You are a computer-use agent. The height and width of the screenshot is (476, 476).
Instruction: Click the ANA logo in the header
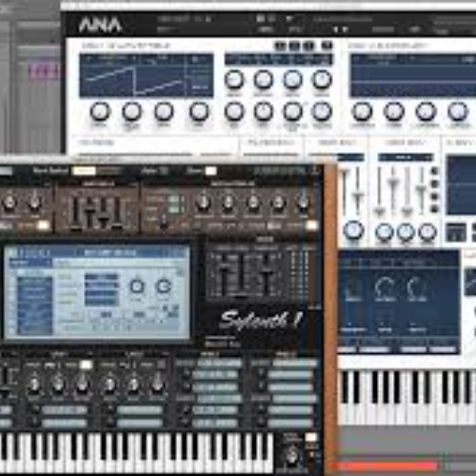pos(100,25)
